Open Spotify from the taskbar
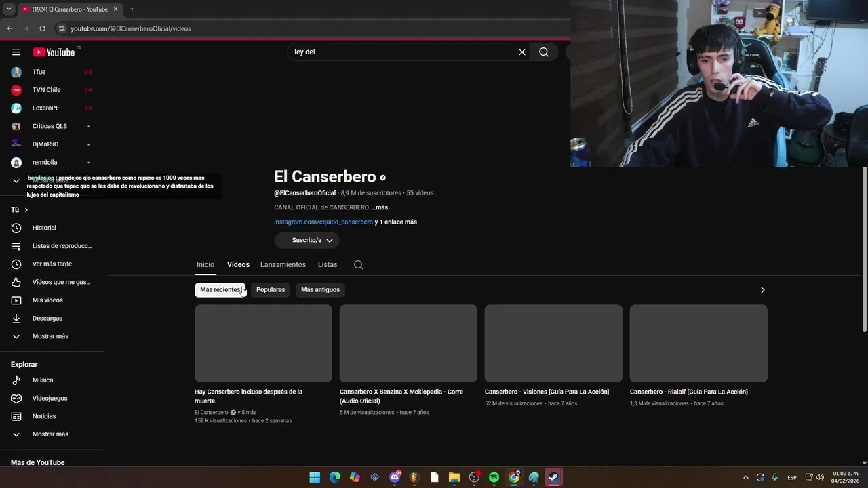The image size is (868, 488). pos(494,477)
